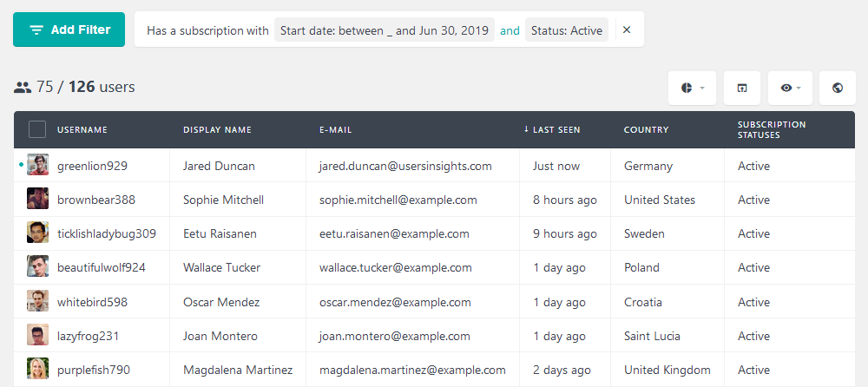The width and height of the screenshot is (868, 387).
Task: Click the email sophie.mitchell@example.com
Action: pyautogui.click(x=398, y=200)
